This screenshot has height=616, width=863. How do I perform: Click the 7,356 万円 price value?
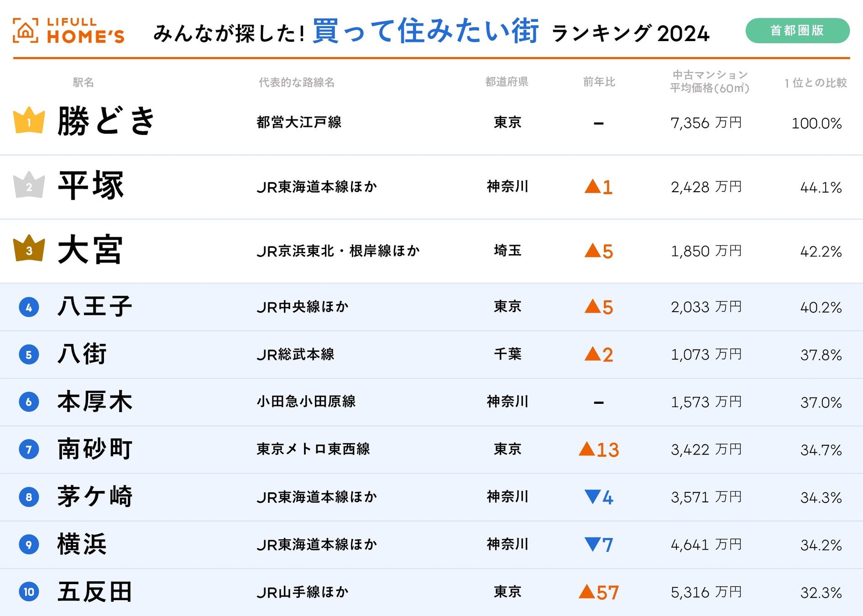coord(706,123)
